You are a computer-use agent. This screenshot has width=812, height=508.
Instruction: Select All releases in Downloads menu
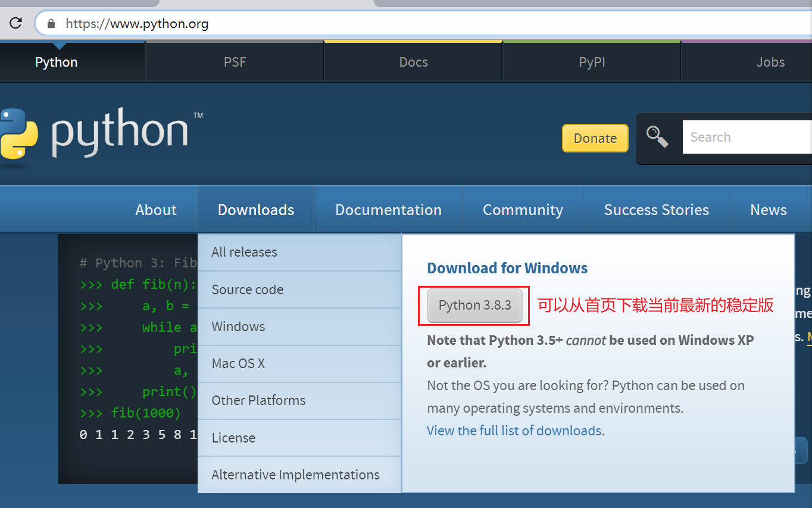[245, 252]
